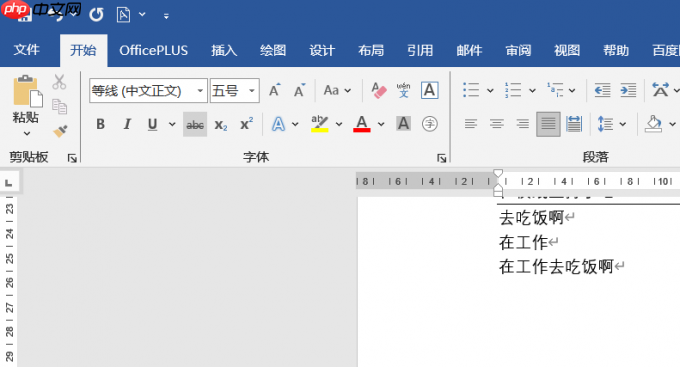The image size is (680, 367).
Task: Open multilevel list dropdown arrow
Action: [572, 91]
